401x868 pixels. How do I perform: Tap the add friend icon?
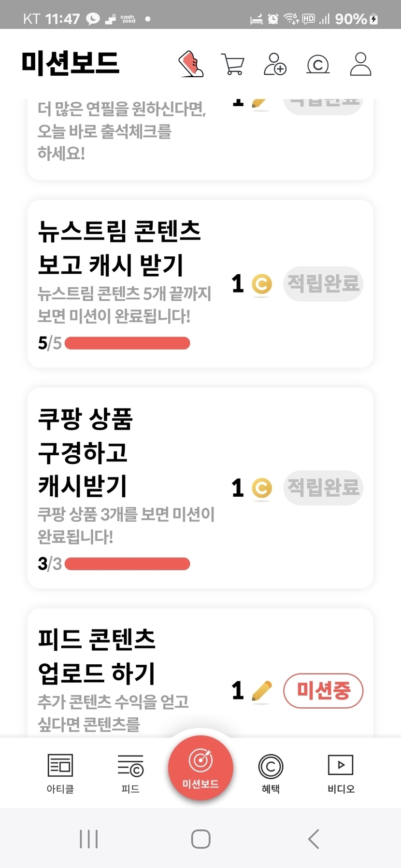click(x=275, y=64)
